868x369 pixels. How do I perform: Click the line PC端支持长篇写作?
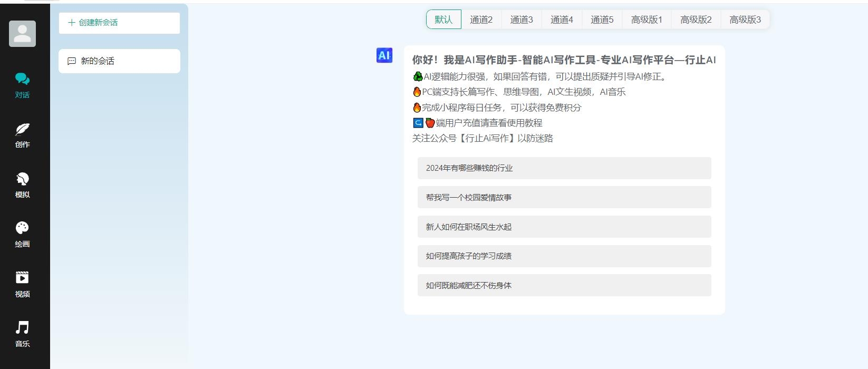pos(519,92)
